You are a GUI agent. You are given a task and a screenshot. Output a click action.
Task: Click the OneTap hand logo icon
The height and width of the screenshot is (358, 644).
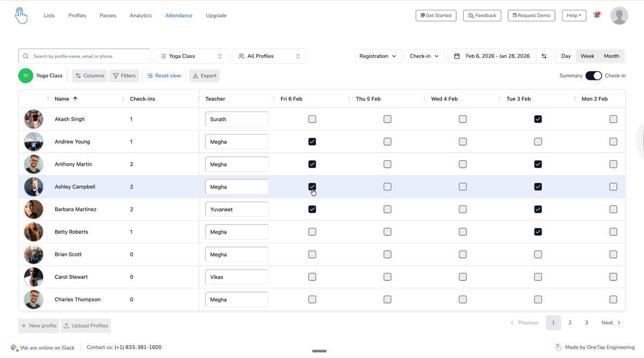21,16
